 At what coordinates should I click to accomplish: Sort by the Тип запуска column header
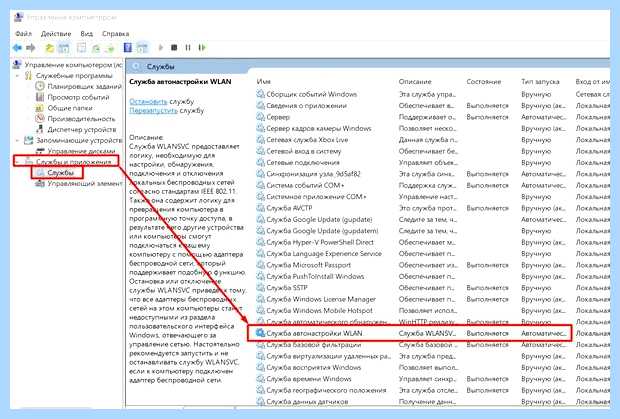(540, 81)
